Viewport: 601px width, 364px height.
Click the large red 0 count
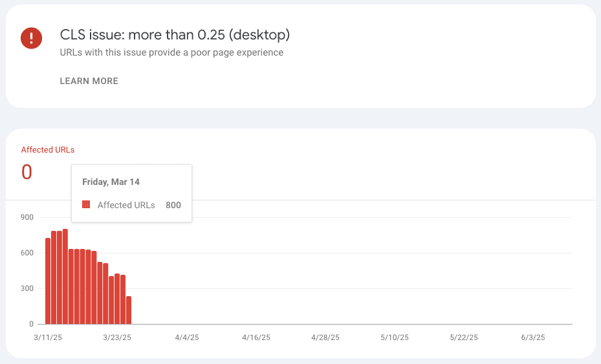pyautogui.click(x=27, y=172)
